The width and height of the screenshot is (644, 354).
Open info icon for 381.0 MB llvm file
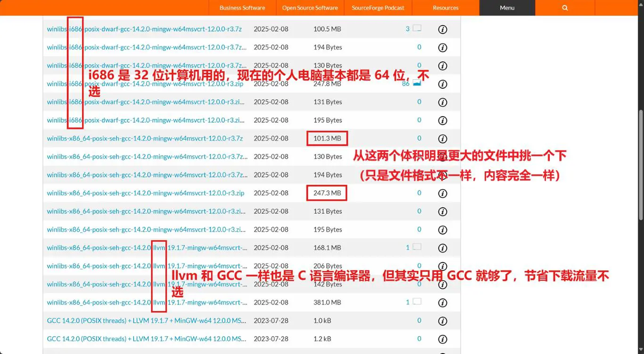[x=442, y=303]
